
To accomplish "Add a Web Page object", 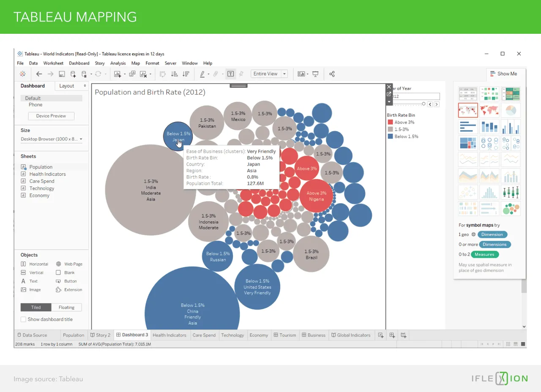I will 69,264.
